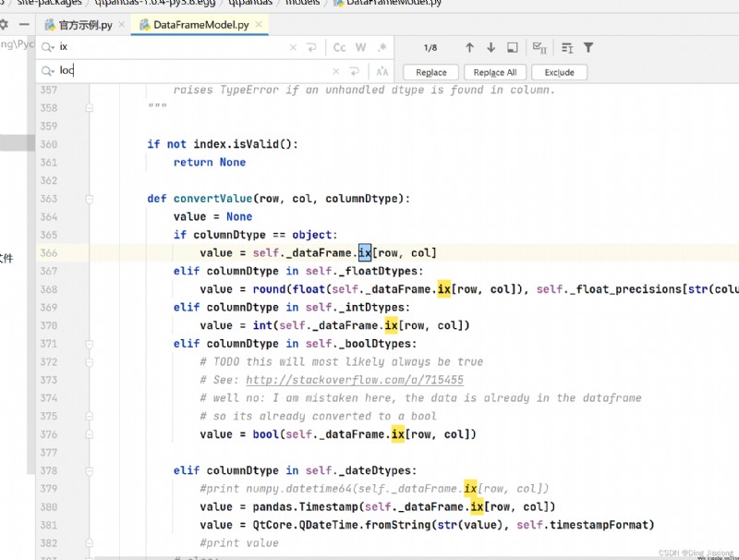Switch to the DataFrameModel.py tab
Screen dimensions: 739x560
[x=200, y=25]
